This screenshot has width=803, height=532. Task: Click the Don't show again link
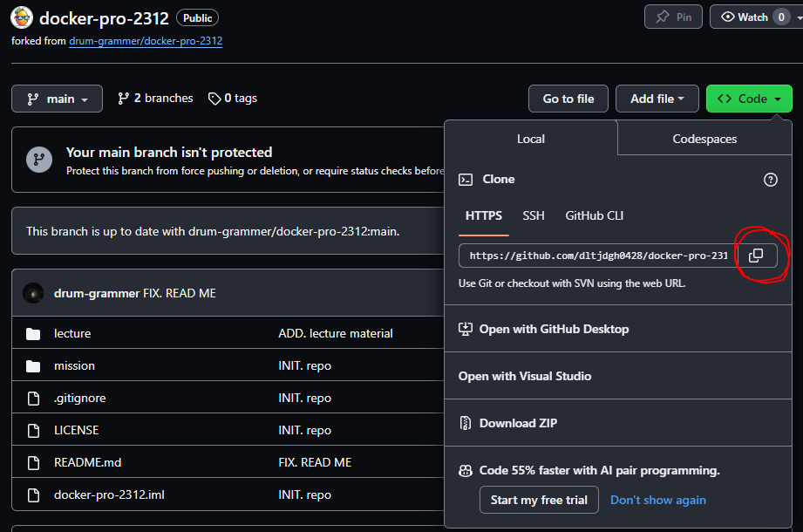(658, 501)
